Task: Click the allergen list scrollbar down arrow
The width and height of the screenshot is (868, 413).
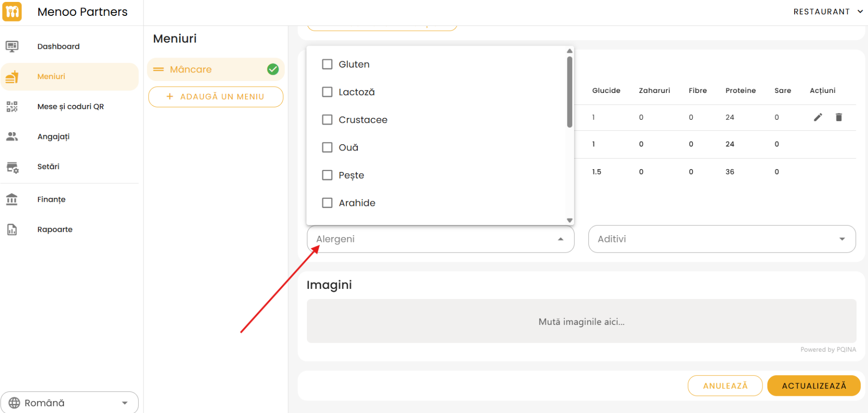Action: [x=570, y=220]
